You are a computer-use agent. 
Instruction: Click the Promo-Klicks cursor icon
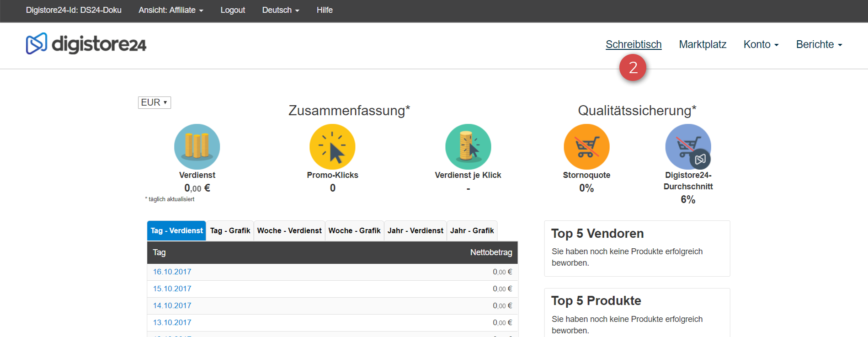point(332,147)
